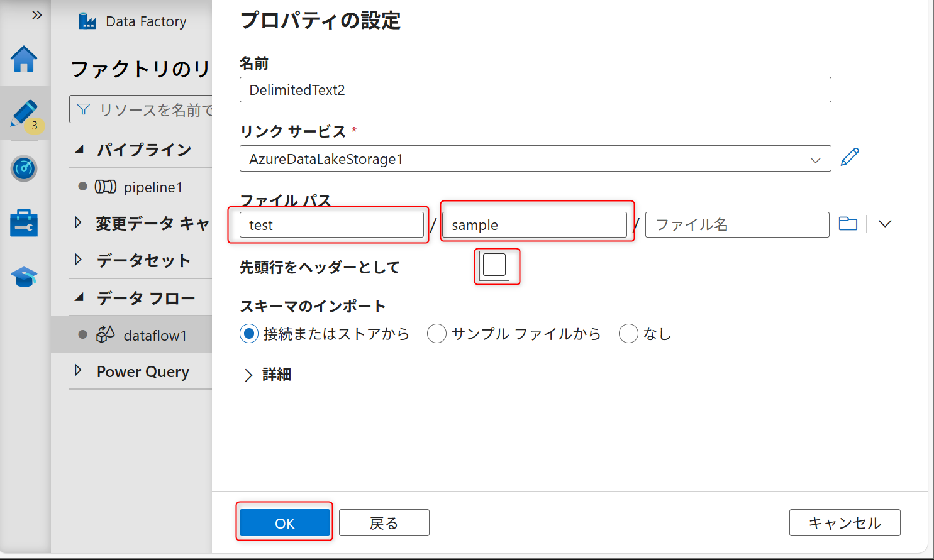Browse file path using the folder icon
The height and width of the screenshot is (560, 934).
pos(848,223)
